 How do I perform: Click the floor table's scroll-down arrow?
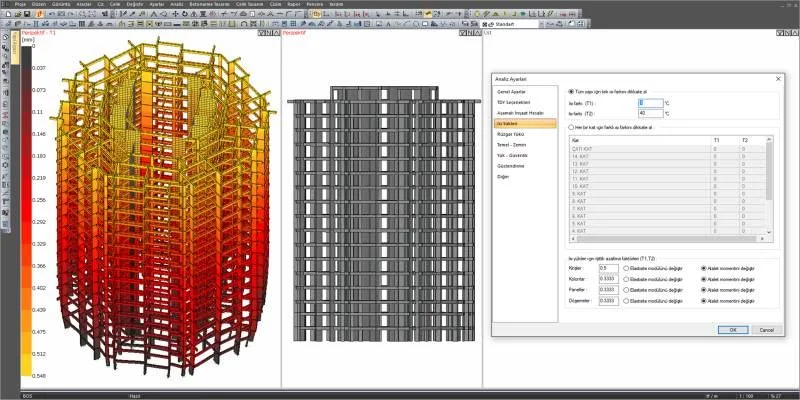[x=769, y=233]
